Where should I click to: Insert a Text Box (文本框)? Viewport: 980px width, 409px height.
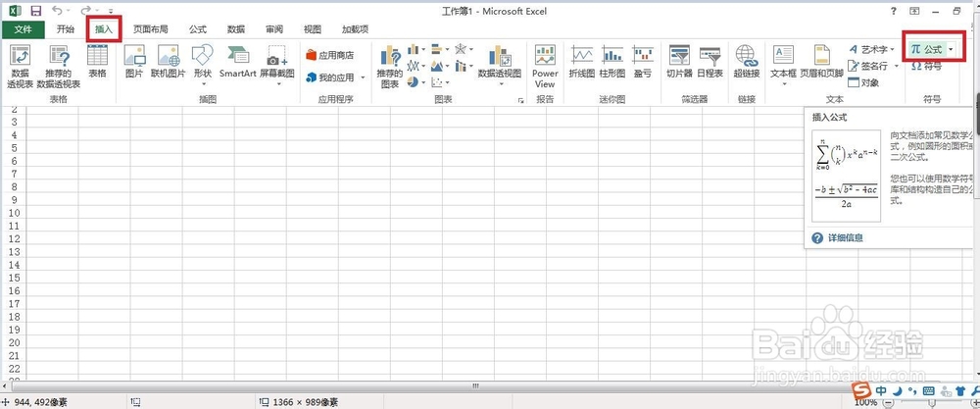(783, 65)
